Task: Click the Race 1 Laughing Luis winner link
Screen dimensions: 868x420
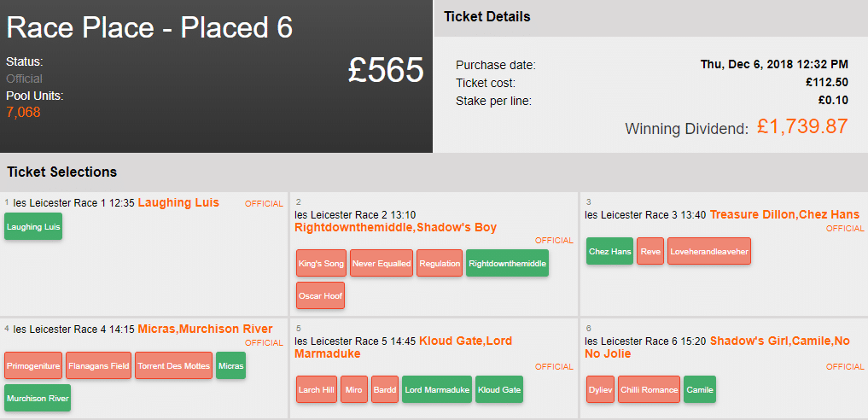Action: point(178,203)
